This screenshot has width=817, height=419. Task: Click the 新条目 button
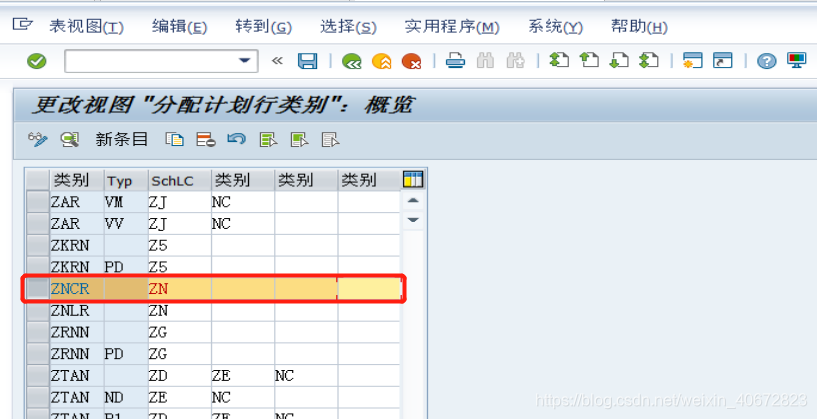coord(121,139)
